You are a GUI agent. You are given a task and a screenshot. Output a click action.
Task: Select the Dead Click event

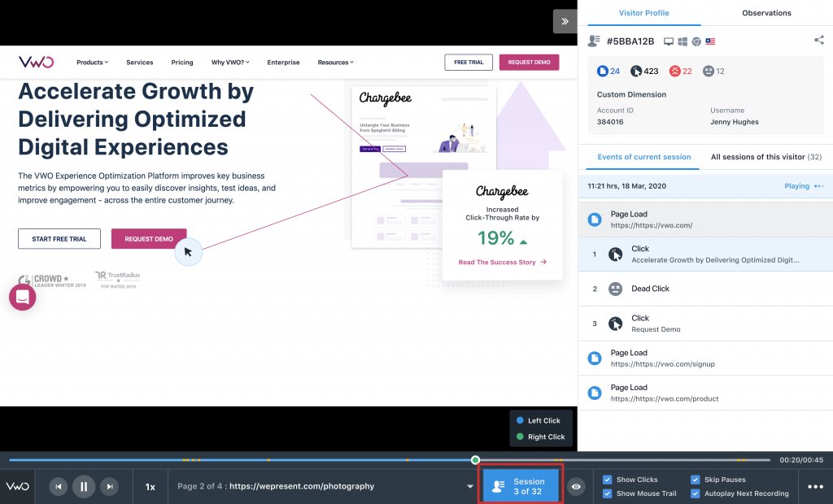tap(705, 289)
